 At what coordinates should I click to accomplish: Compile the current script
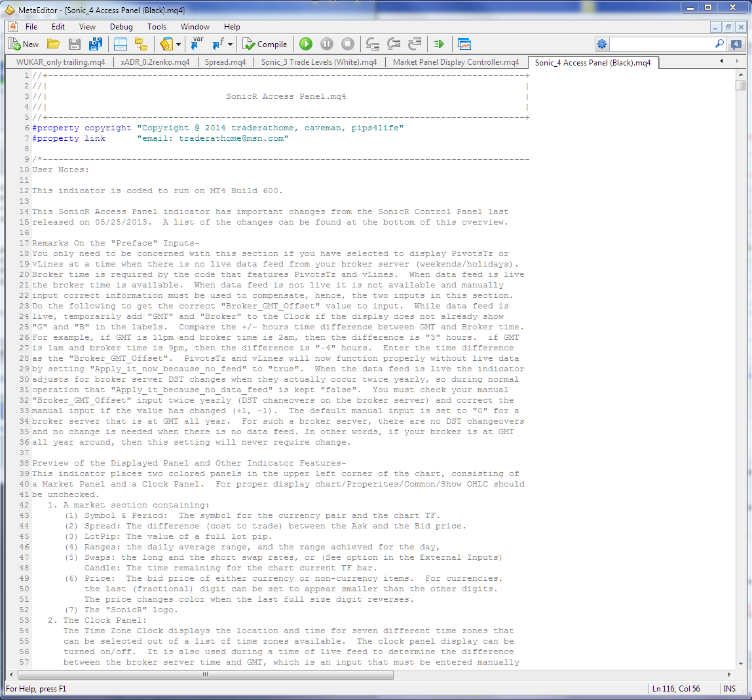click(x=265, y=44)
